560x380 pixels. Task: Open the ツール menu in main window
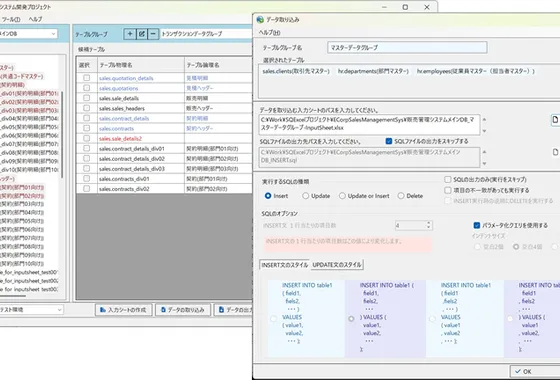click(x=11, y=19)
